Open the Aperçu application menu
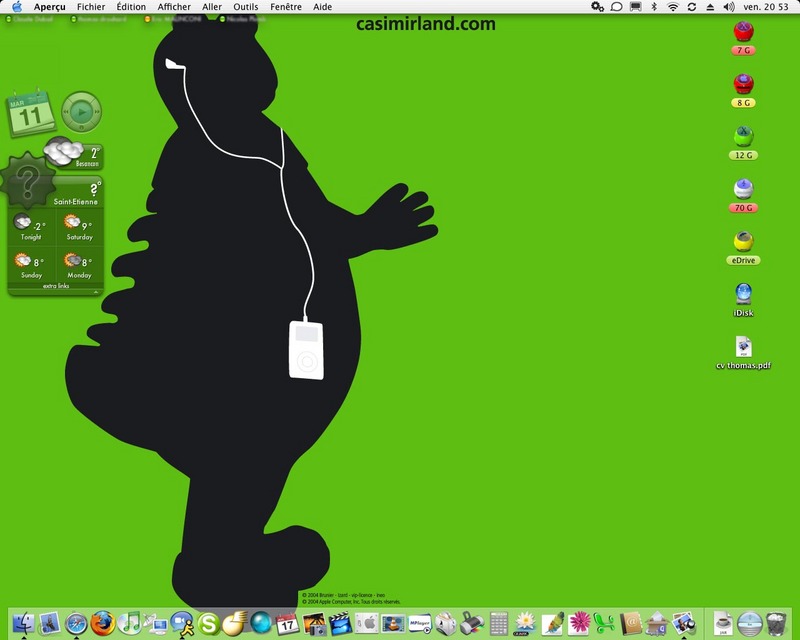Viewport: 800px width, 640px height. pos(49,7)
